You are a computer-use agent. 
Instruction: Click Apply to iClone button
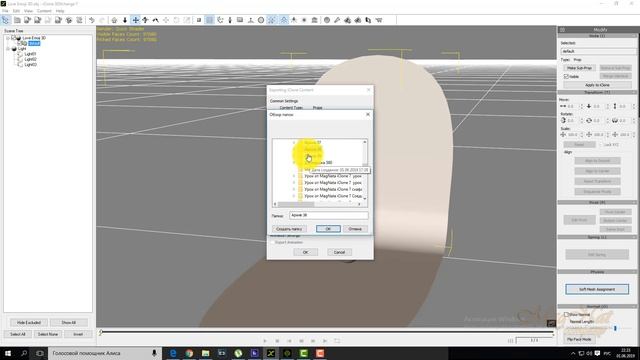pyautogui.click(x=597, y=85)
